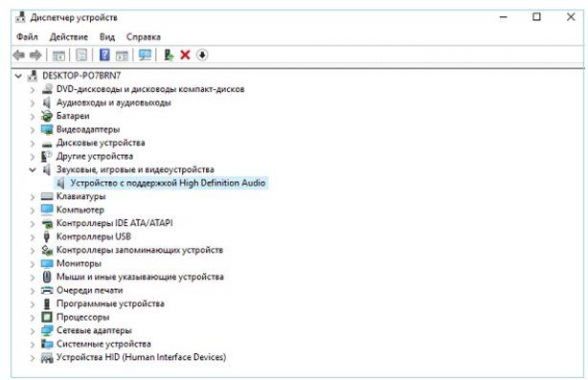588x380 pixels.
Task: Maximize the Device Manager window
Action: (536, 17)
